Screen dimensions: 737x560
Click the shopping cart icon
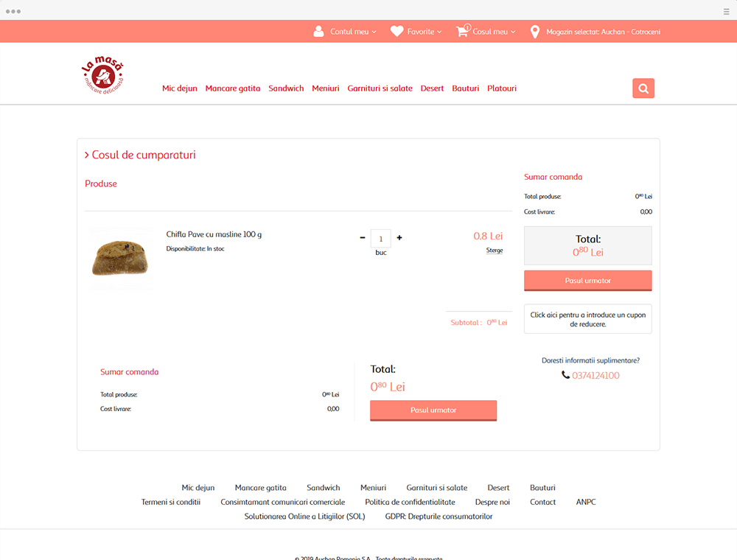463,31
